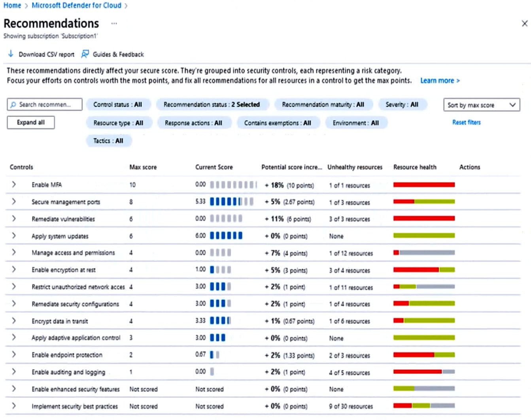Open the Recommendation status filter
Image resolution: width=531 pixels, height=420 pixels.
click(x=212, y=105)
